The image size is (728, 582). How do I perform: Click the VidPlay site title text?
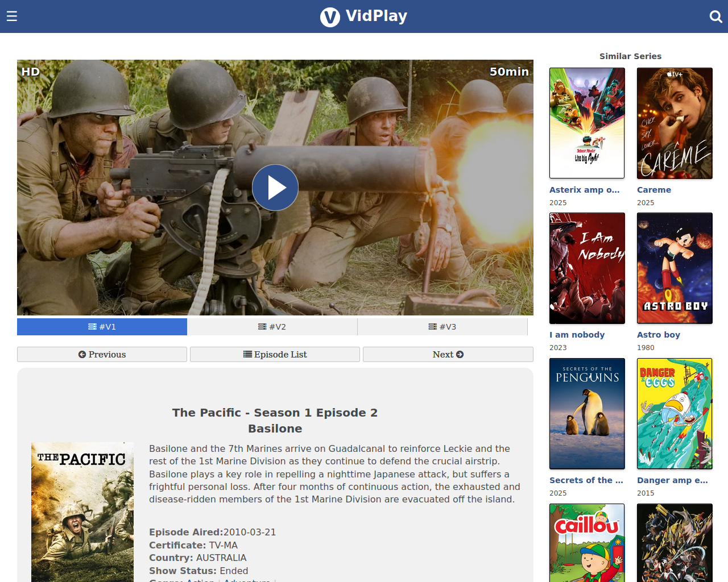(377, 16)
